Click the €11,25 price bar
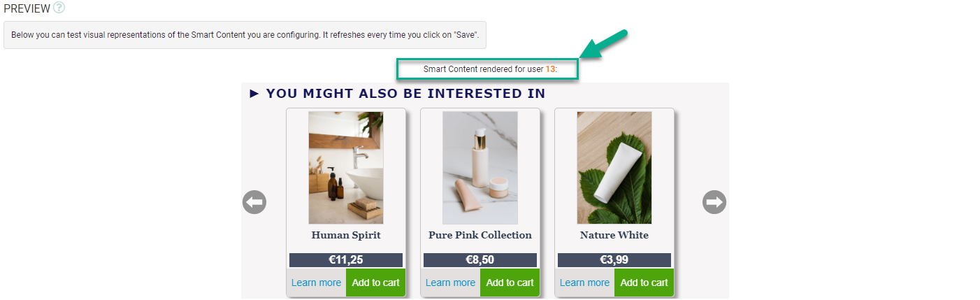Viewport: 980px width, 300px height. pos(346,260)
